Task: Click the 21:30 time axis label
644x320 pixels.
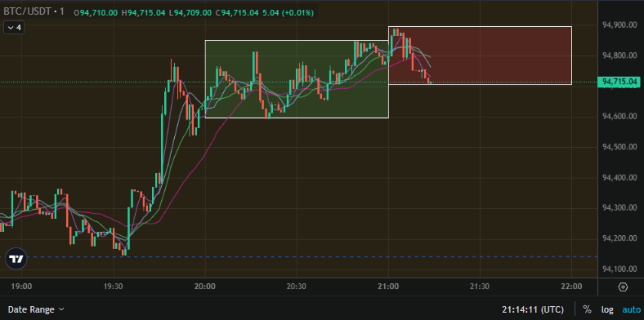Action: pyautogui.click(x=480, y=287)
